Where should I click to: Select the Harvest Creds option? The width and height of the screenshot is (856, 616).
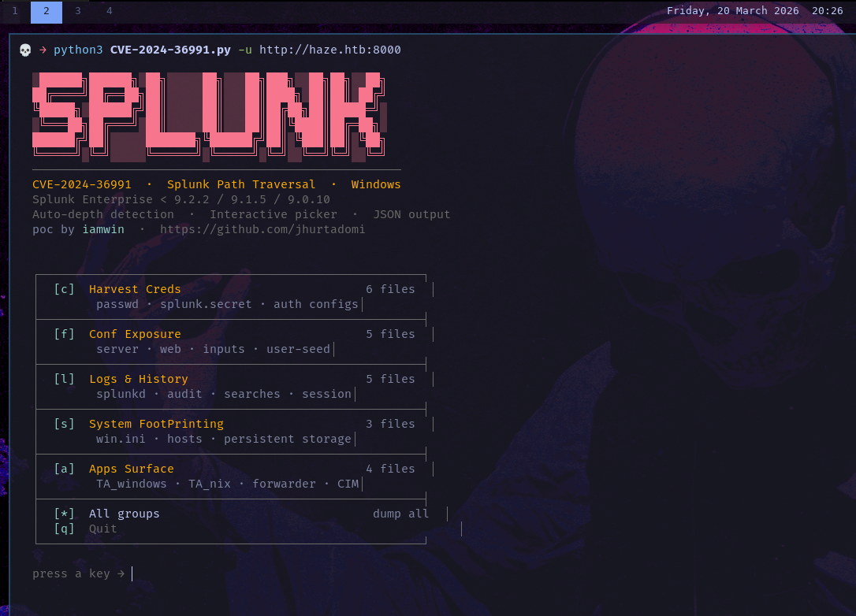click(x=135, y=289)
